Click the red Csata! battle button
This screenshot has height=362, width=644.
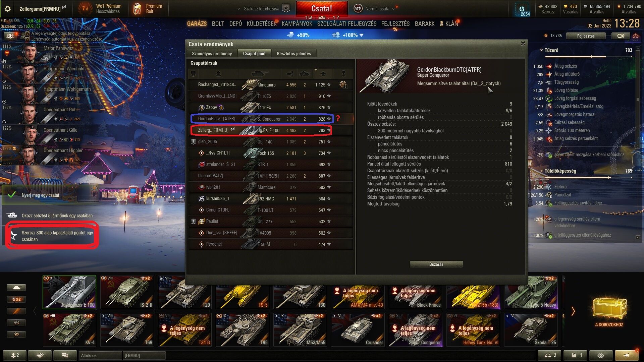[x=322, y=9]
